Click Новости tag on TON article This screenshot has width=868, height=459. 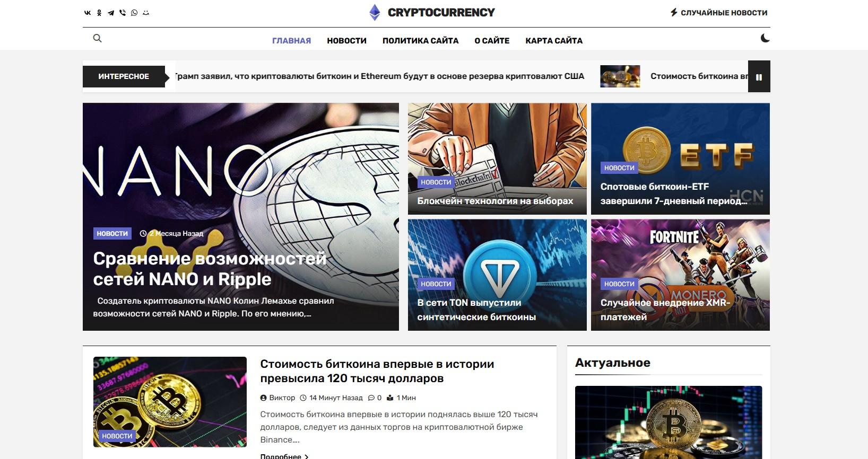click(x=436, y=284)
